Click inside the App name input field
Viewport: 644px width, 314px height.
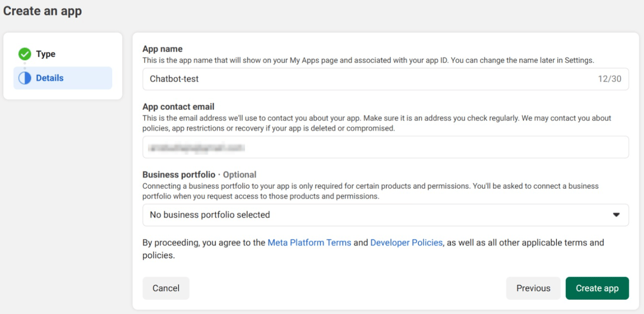pos(330,79)
